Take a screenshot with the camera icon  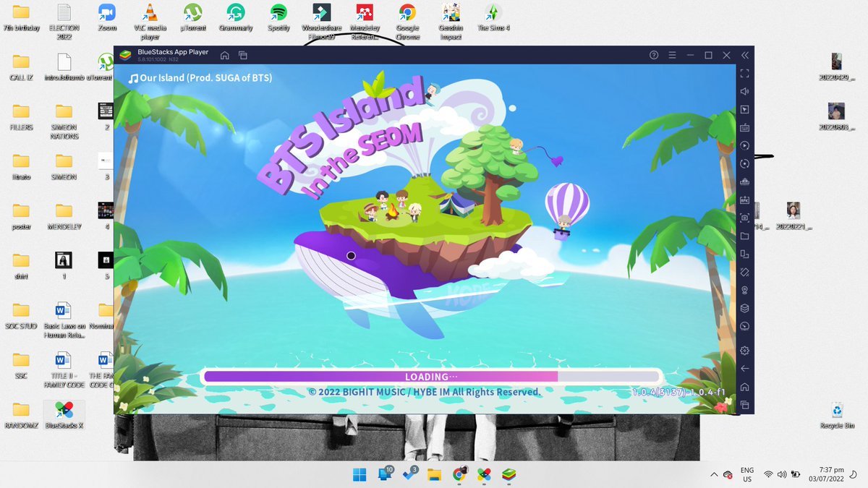(x=744, y=218)
